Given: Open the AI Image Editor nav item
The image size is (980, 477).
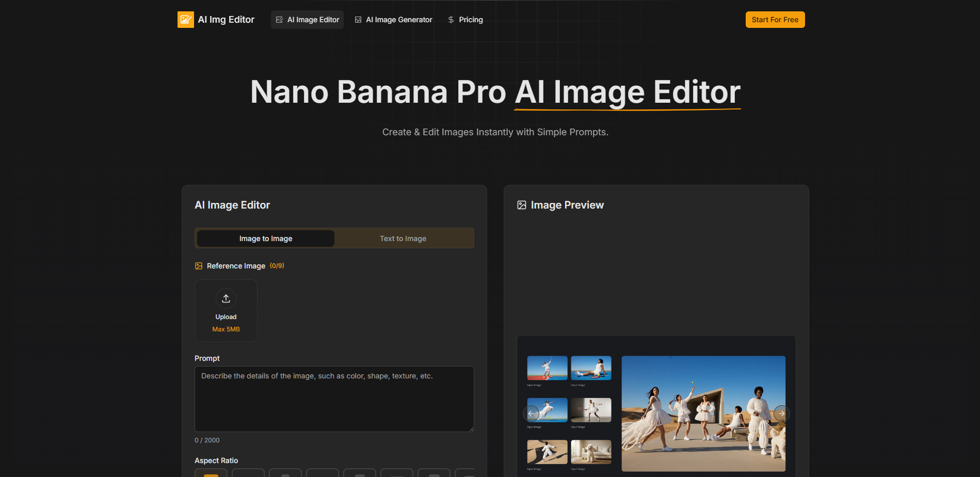Looking at the screenshot, I should click(x=307, y=20).
